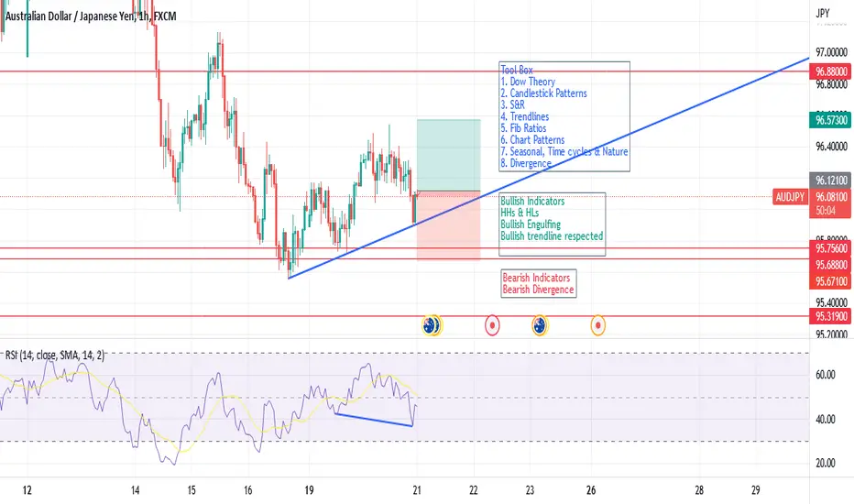
Task: Select the AUDJPY symbol price tag
Action: point(790,197)
